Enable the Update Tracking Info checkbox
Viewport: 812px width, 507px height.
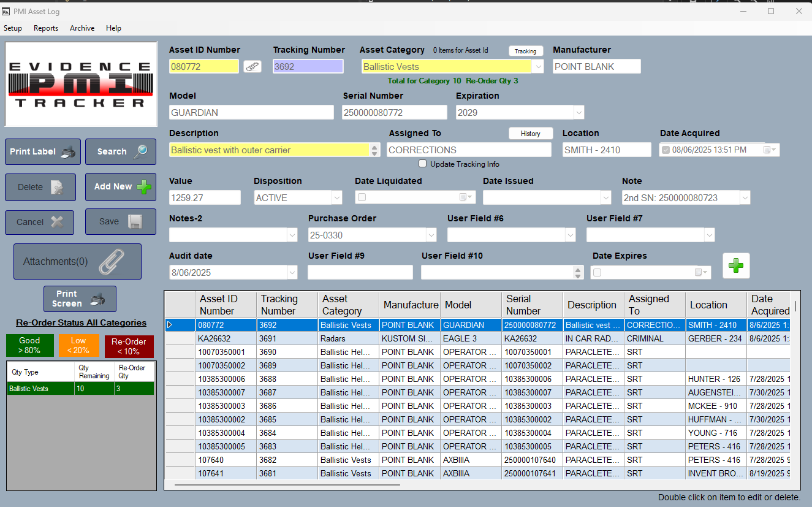click(x=422, y=164)
